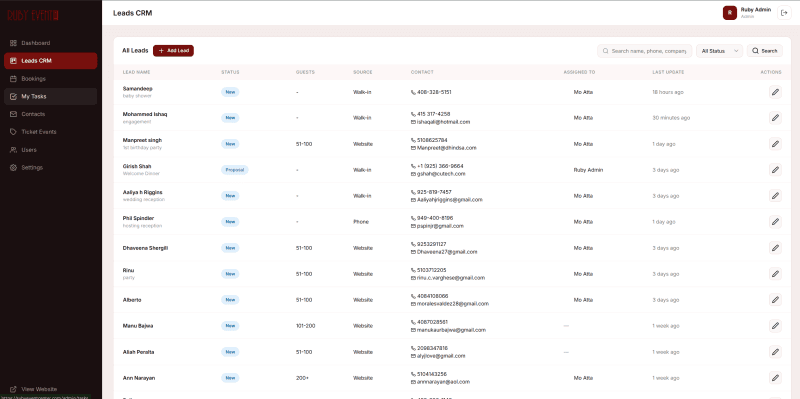Click the All Leads heading
This screenshot has height=399, width=800.
[x=135, y=51]
